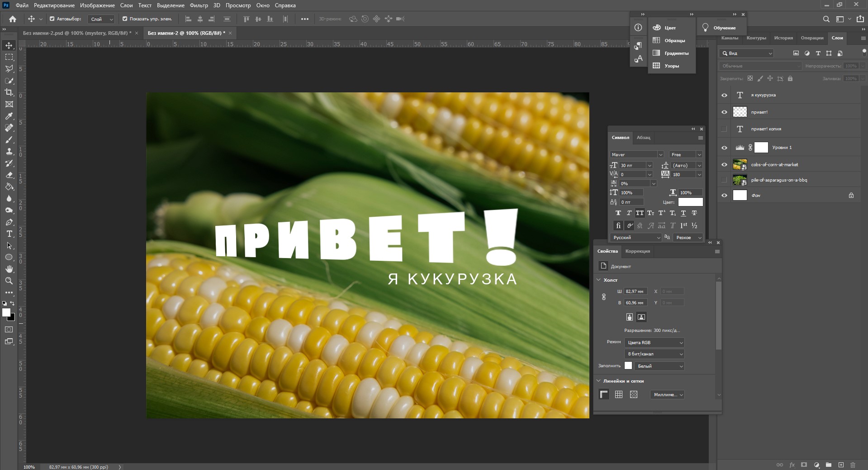Screen dimensions: 868x470
Task: Show the pile-of-asparagus-on-a-bbq layer
Action: [x=724, y=180]
